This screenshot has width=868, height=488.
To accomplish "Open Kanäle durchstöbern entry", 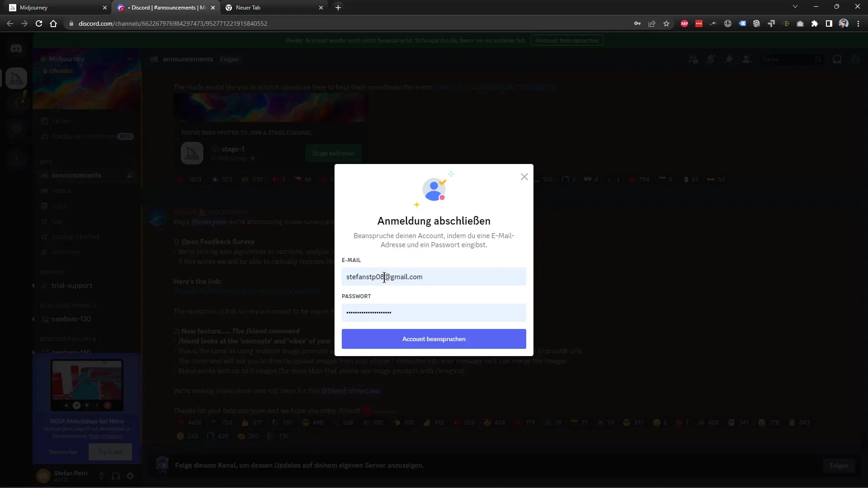I will tap(87, 136).
